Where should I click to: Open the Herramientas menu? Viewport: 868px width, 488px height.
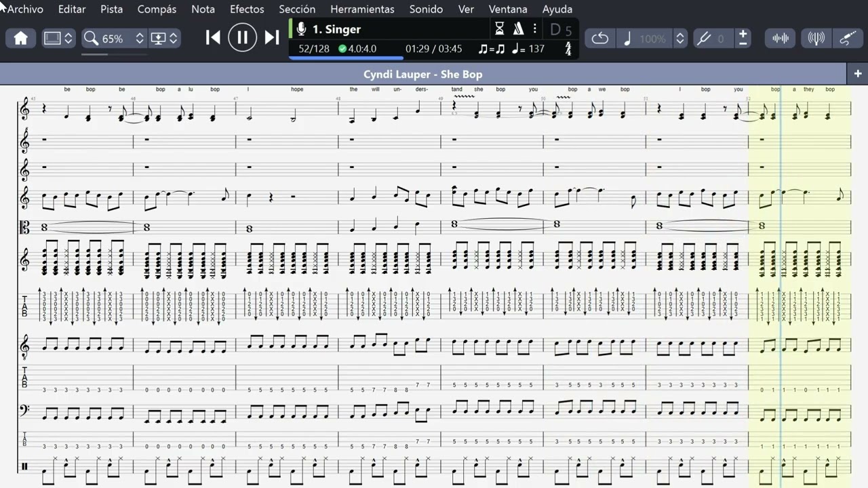point(362,9)
